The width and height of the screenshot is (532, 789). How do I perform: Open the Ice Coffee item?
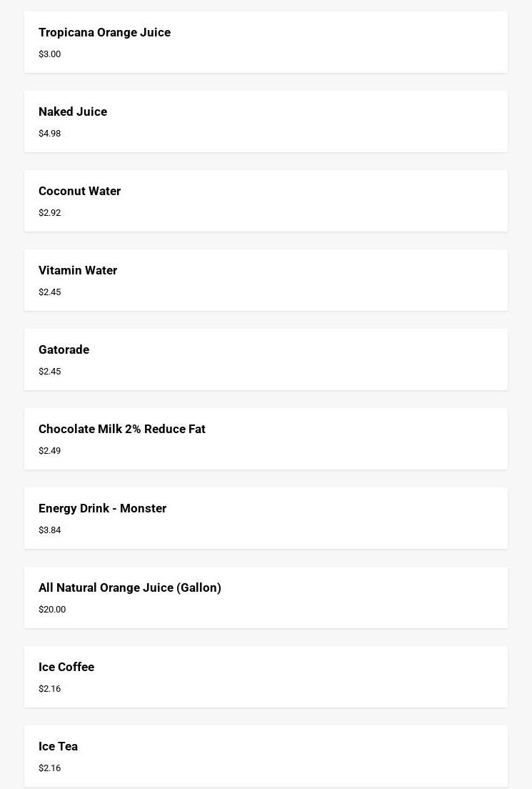point(266,677)
